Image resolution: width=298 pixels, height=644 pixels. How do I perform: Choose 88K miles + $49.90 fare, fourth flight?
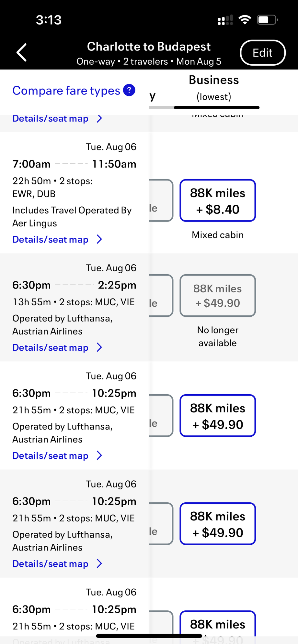218,524
